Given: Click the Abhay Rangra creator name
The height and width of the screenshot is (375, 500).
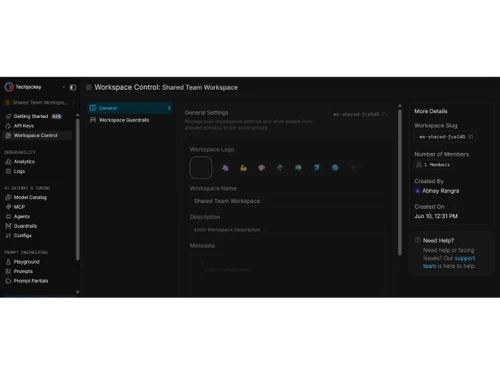Looking at the screenshot, I should [441, 191].
